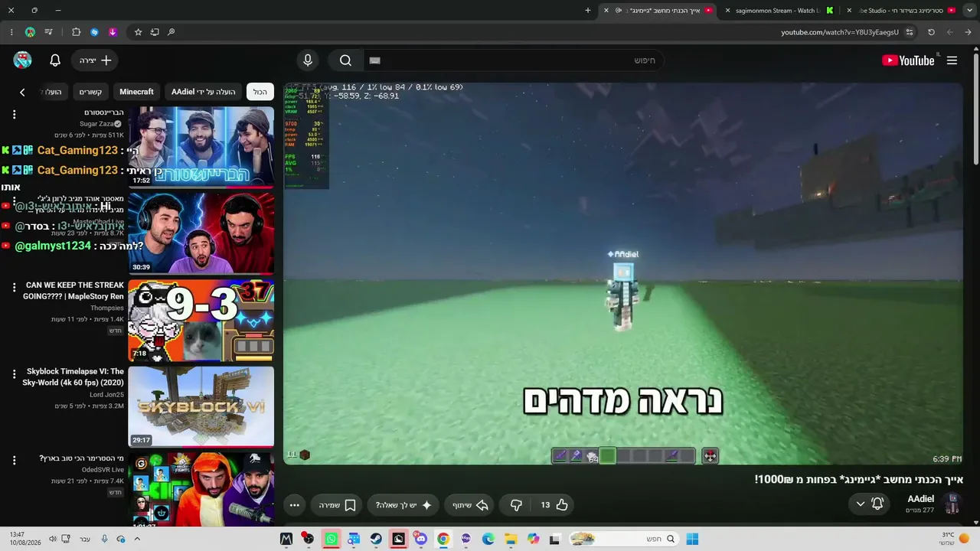Image resolution: width=980 pixels, height=551 pixels.
Task: Open the taskbar weather widget
Action: [x=954, y=539]
